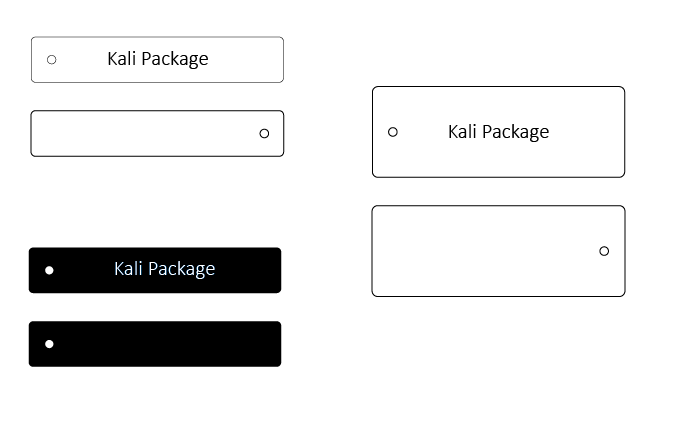693x444 pixels.
Task: Click Kali Package label in the large white box
Action: point(498,132)
